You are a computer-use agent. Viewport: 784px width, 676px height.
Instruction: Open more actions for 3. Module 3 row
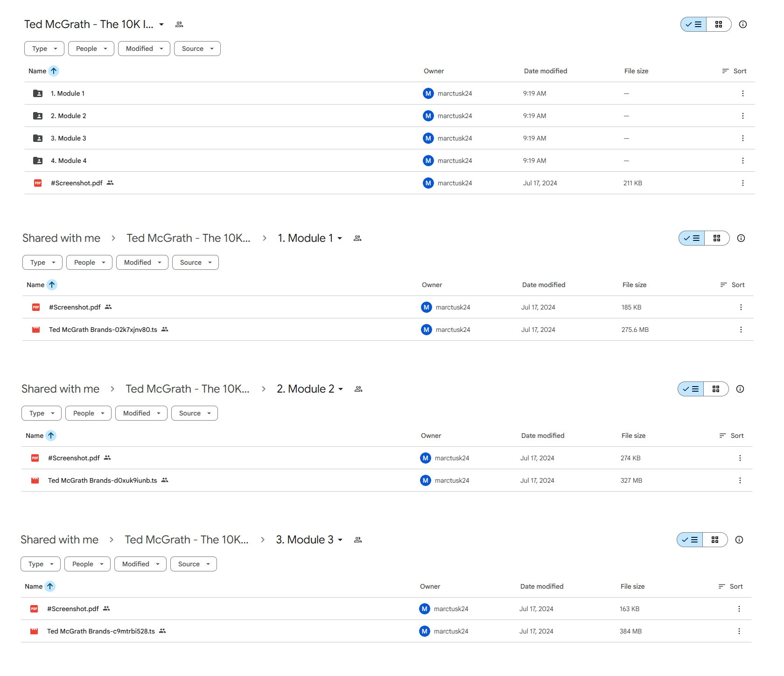pyautogui.click(x=743, y=138)
